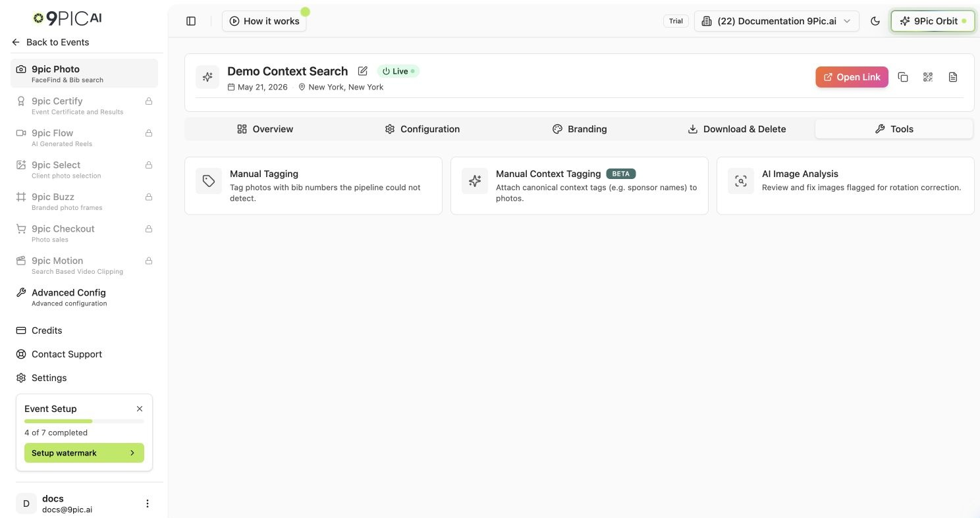The image size is (980, 518).
Task: Toggle the sidebar panel icon
Action: point(191,21)
